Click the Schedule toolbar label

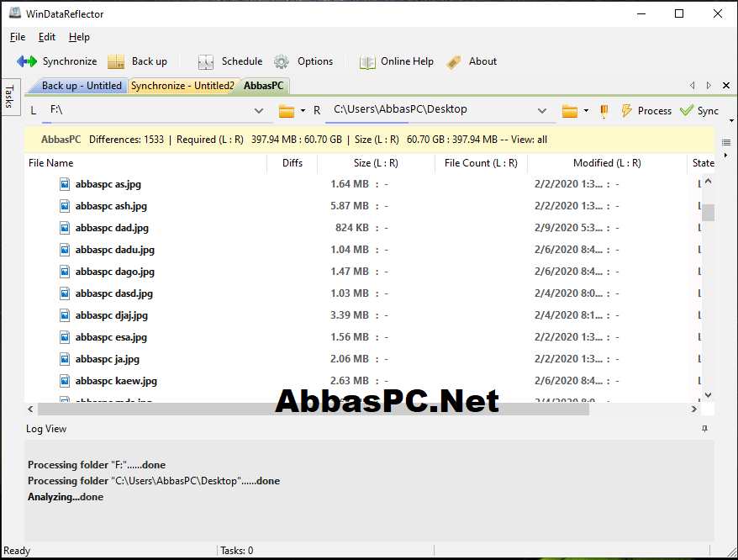click(242, 61)
